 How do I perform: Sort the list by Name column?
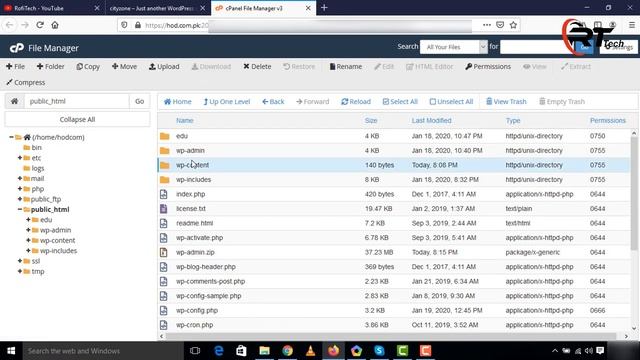point(184,120)
